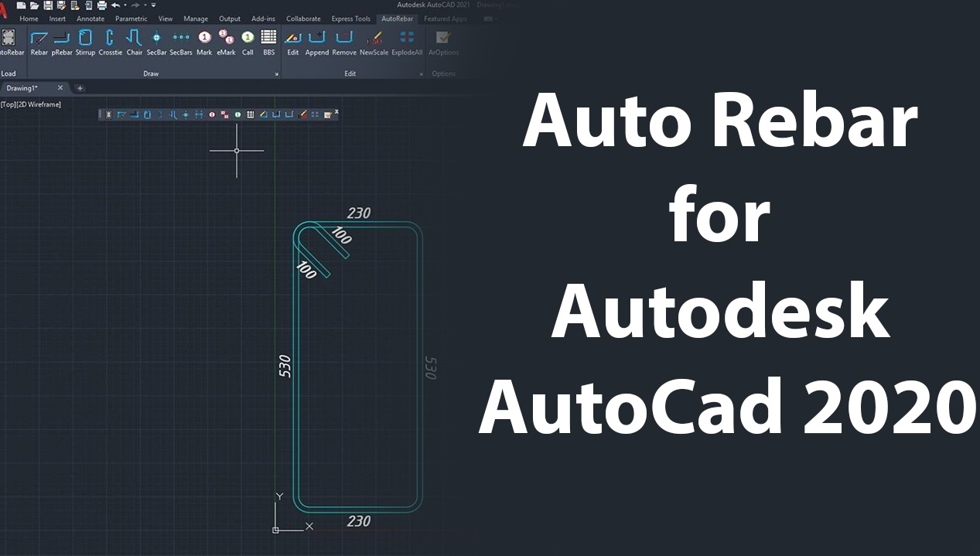Image resolution: width=980 pixels, height=556 pixels.
Task: Open Customize Quick Access Toolbar dropdown
Action: pyautogui.click(x=153, y=5)
